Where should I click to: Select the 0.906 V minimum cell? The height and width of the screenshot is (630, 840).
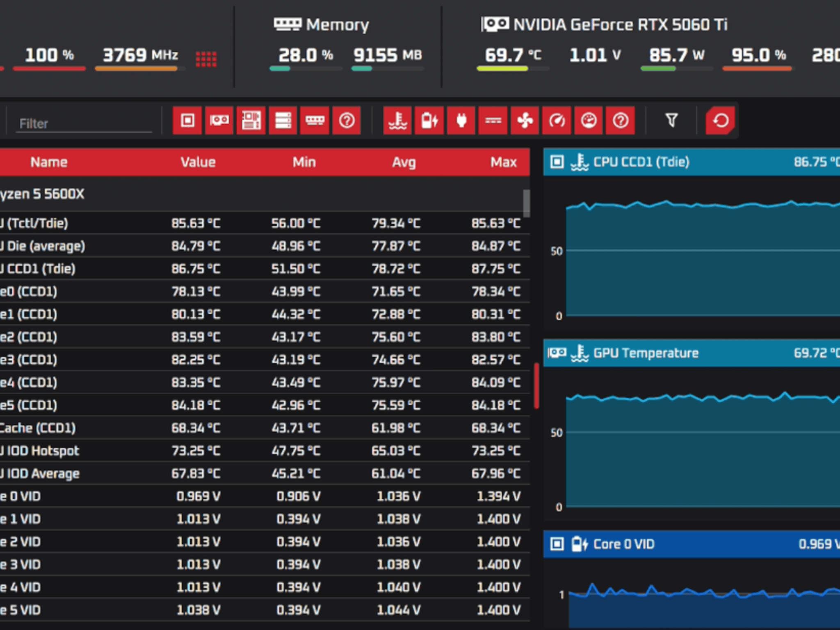pyautogui.click(x=298, y=496)
